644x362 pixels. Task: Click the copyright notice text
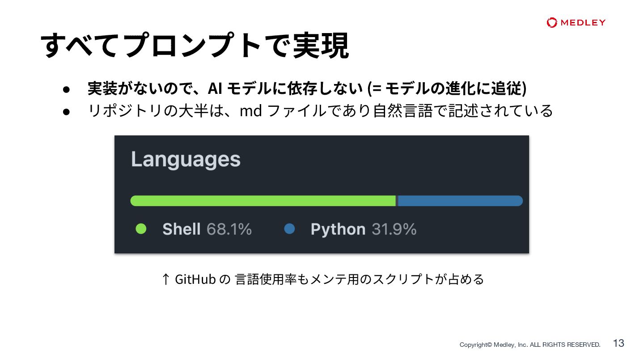pos(530,345)
